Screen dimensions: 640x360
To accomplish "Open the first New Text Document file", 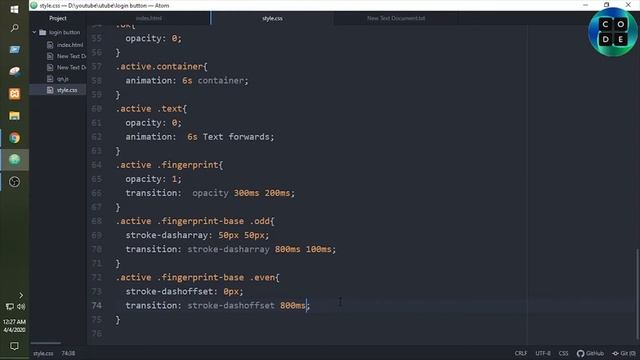I will (71, 56).
